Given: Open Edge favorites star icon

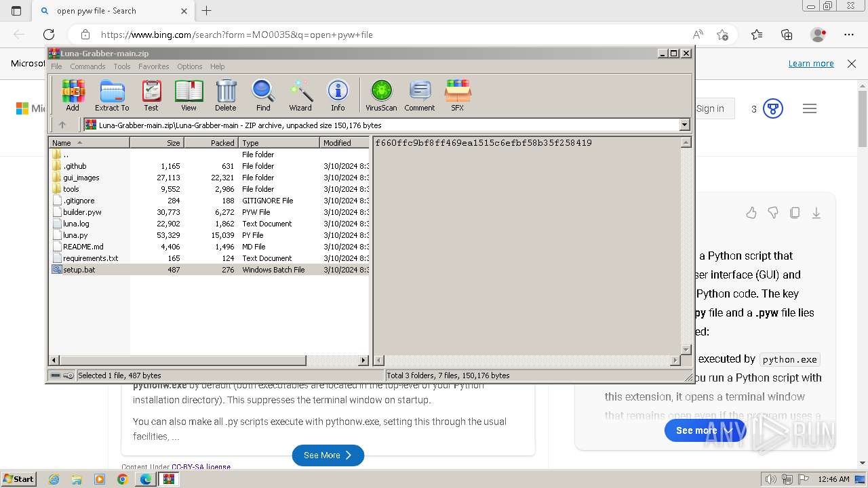Looking at the screenshot, I should pyautogui.click(x=757, y=35).
